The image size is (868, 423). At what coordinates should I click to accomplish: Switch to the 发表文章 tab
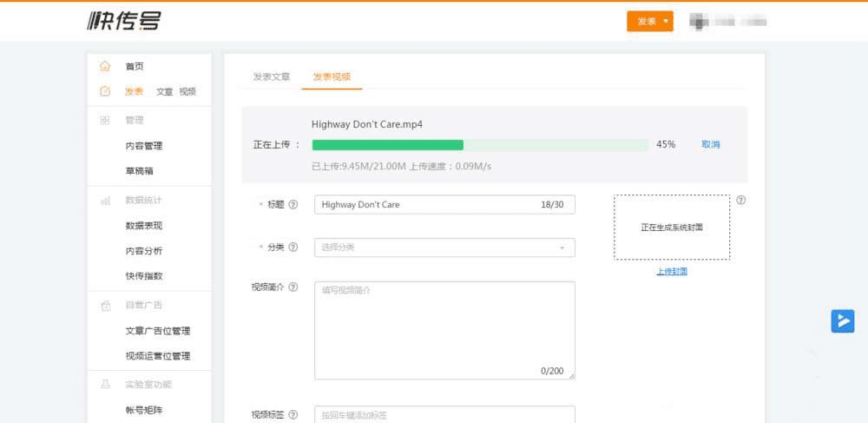pos(271,77)
